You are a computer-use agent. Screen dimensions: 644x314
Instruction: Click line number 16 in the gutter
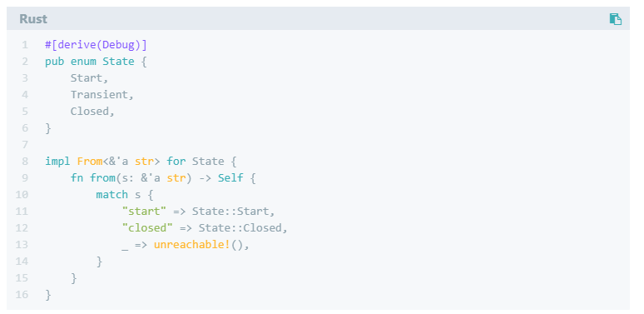pos(22,294)
